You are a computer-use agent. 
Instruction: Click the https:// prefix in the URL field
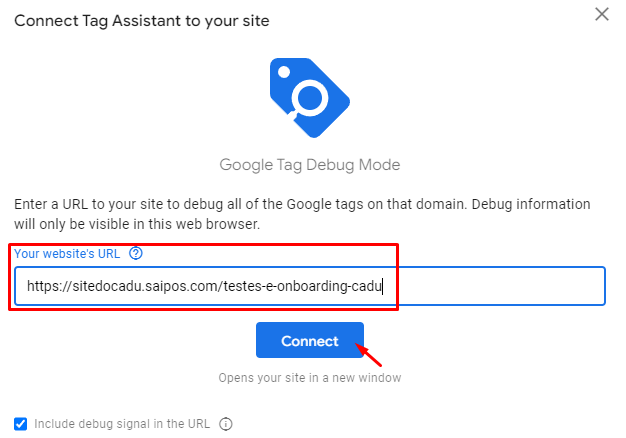coord(50,286)
